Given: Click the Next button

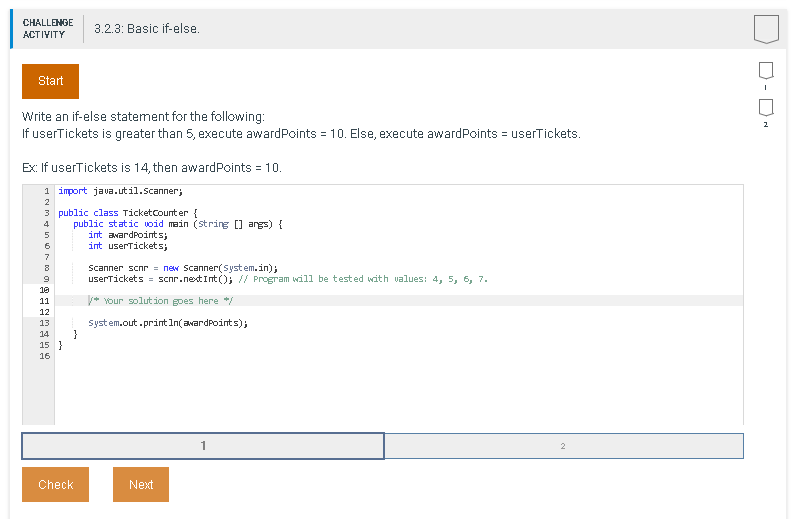Looking at the screenshot, I should tap(141, 484).
